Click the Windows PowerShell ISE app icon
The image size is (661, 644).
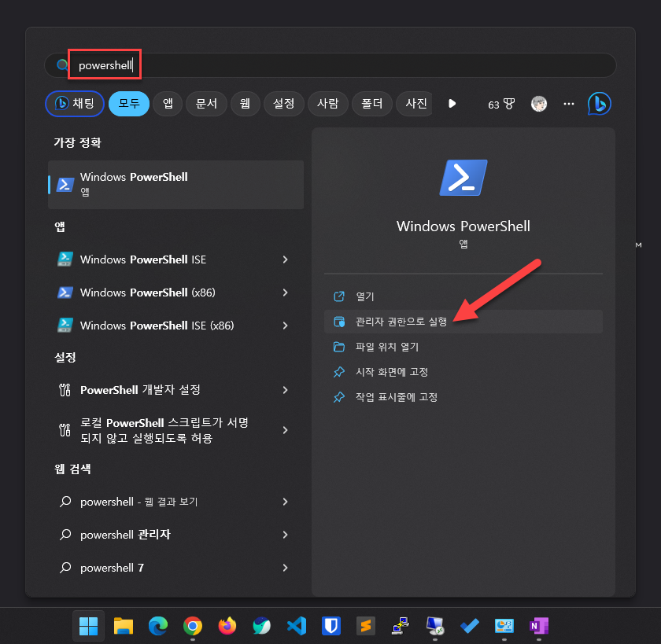[65, 259]
